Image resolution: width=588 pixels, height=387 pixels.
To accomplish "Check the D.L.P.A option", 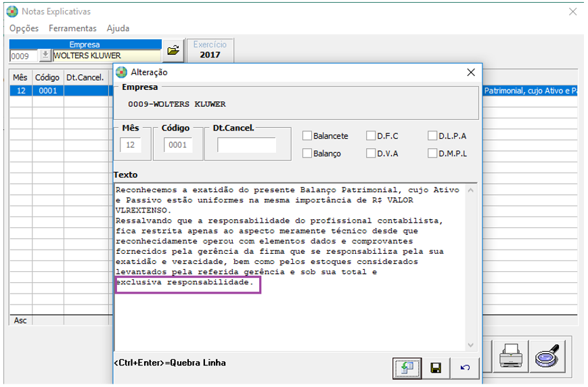I will [432, 136].
